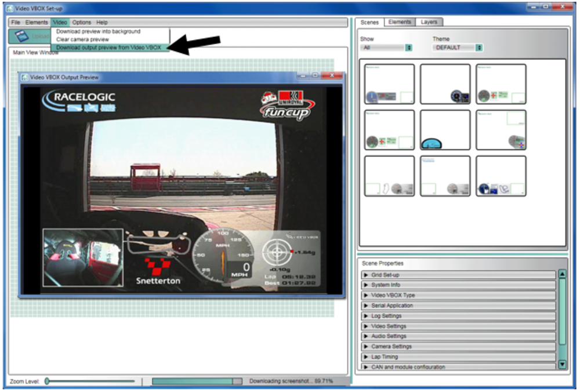Choose Clear camera preview menu entry
The height and width of the screenshot is (392, 580).
(x=82, y=39)
